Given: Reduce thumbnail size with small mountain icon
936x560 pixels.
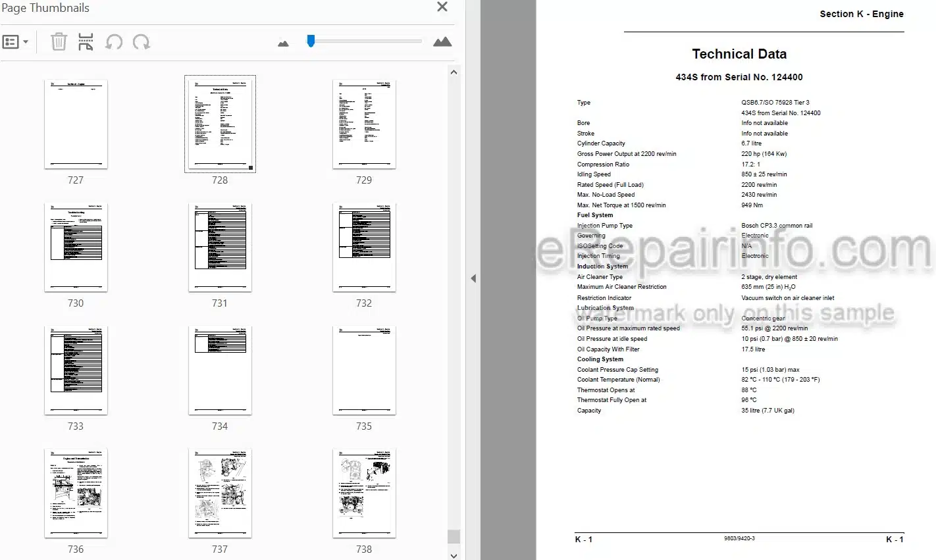Looking at the screenshot, I should [283, 43].
